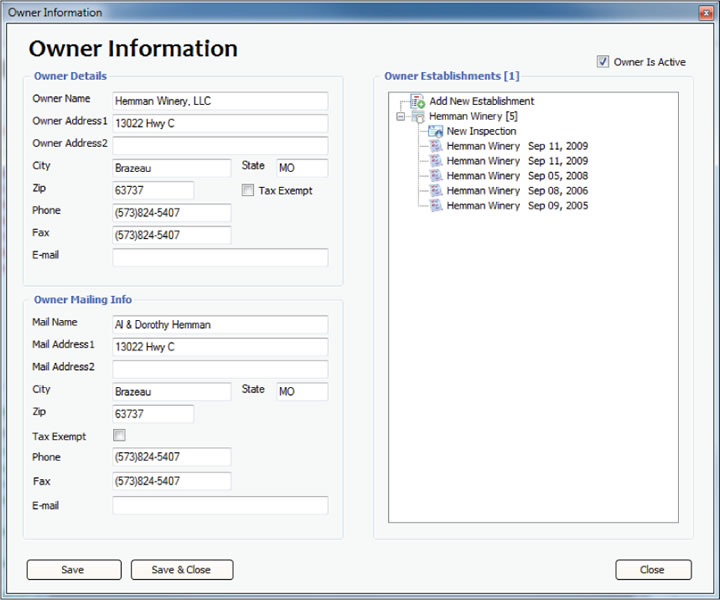Click inspection icon for Sep 08, 2006
Screen dimensions: 720x600
[436, 191]
